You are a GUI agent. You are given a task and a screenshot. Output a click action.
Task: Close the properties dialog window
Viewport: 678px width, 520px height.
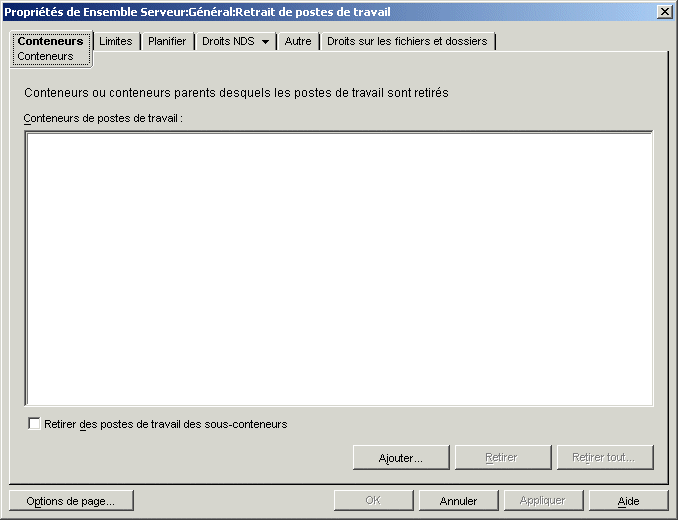click(x=664, y=12)
